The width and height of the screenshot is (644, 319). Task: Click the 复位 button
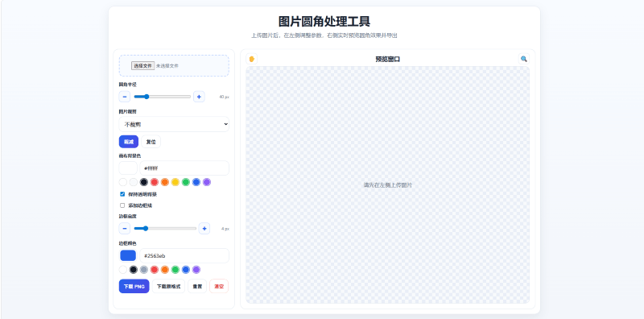pos(151,142)
